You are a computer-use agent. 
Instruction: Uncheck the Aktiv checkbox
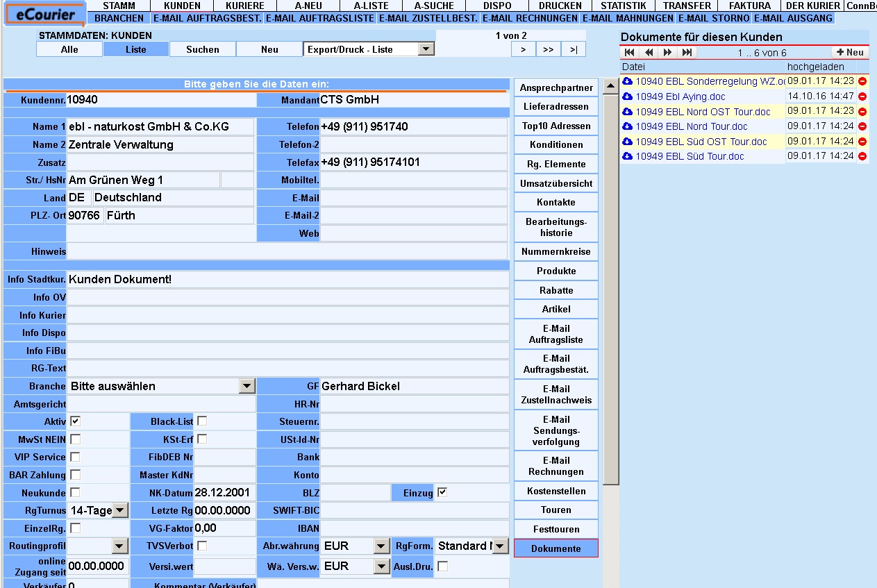[75, 421]
